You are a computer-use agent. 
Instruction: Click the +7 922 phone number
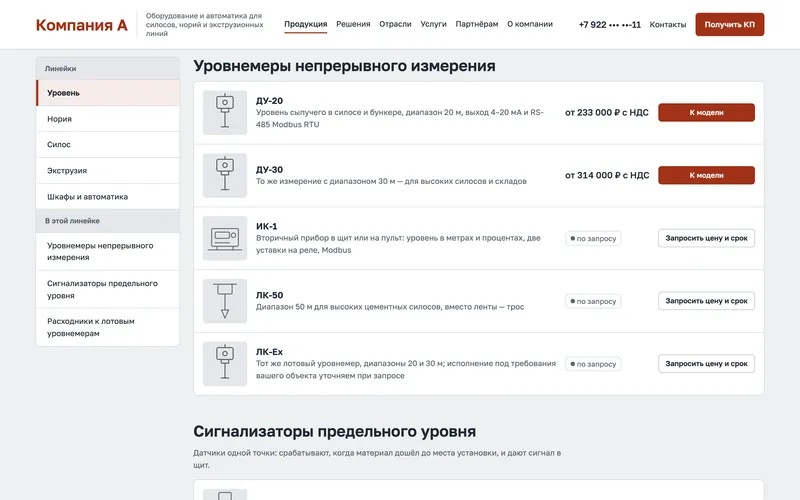610,24
